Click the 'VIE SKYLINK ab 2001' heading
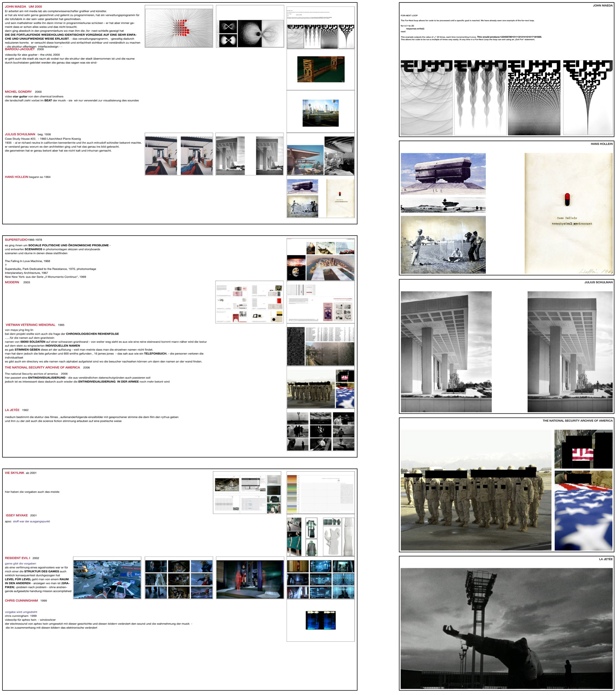616x695 pixels. click(21, 472)
